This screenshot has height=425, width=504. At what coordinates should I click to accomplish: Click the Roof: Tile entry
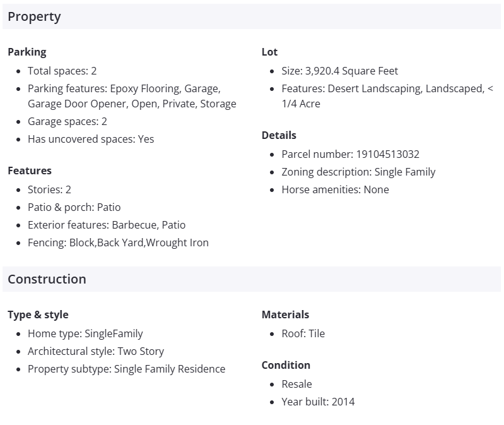(303, 333)
